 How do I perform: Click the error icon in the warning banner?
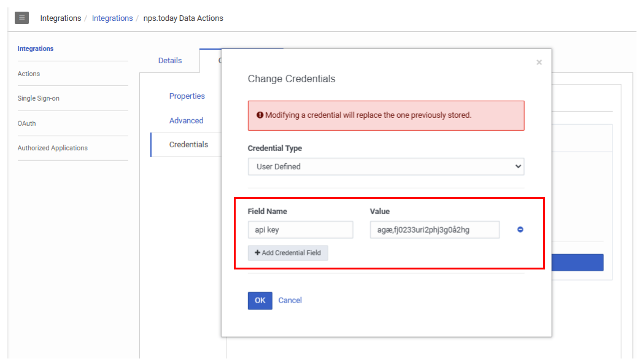pos(258,115)
